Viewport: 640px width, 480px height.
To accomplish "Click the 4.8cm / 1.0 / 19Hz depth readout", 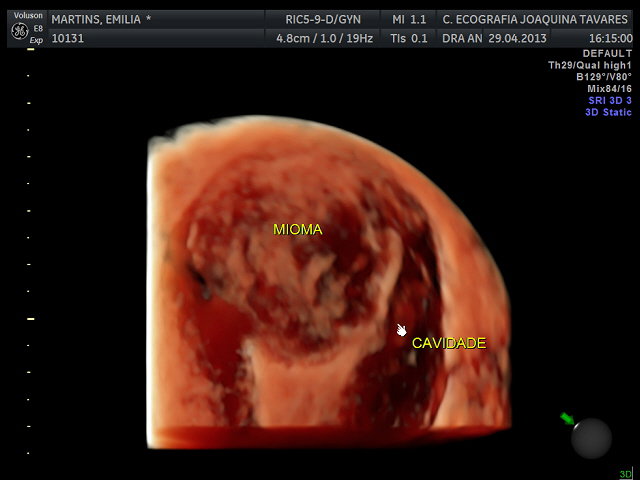I will tap(325, 38).
